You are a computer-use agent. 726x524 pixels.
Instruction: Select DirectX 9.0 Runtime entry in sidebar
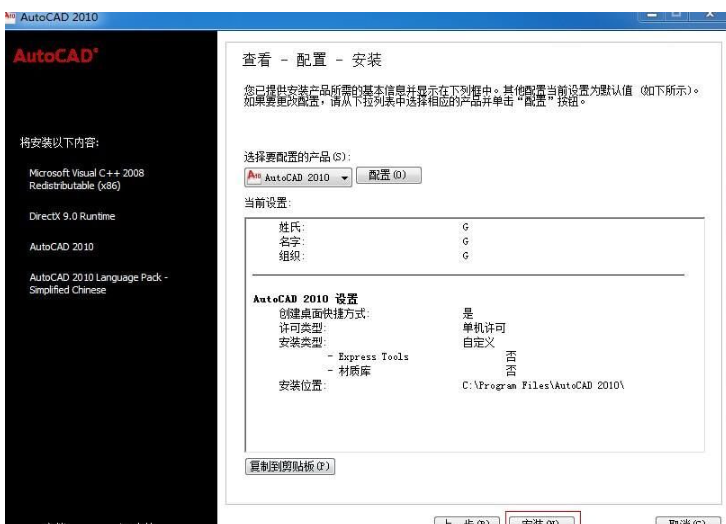click(x=72, y=216)
